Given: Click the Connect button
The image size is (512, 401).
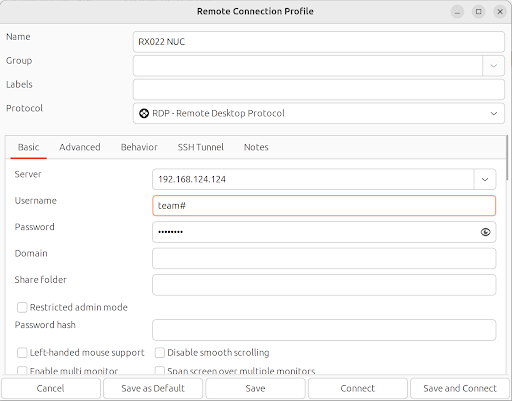Looking at the screenshot, I should coord(358,388).
